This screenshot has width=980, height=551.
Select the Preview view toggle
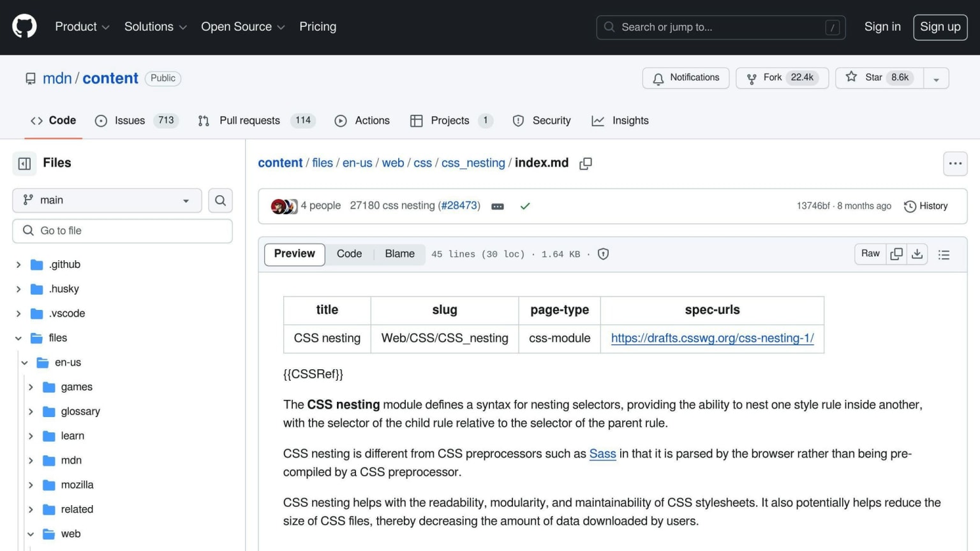click(x=295, y=254)
